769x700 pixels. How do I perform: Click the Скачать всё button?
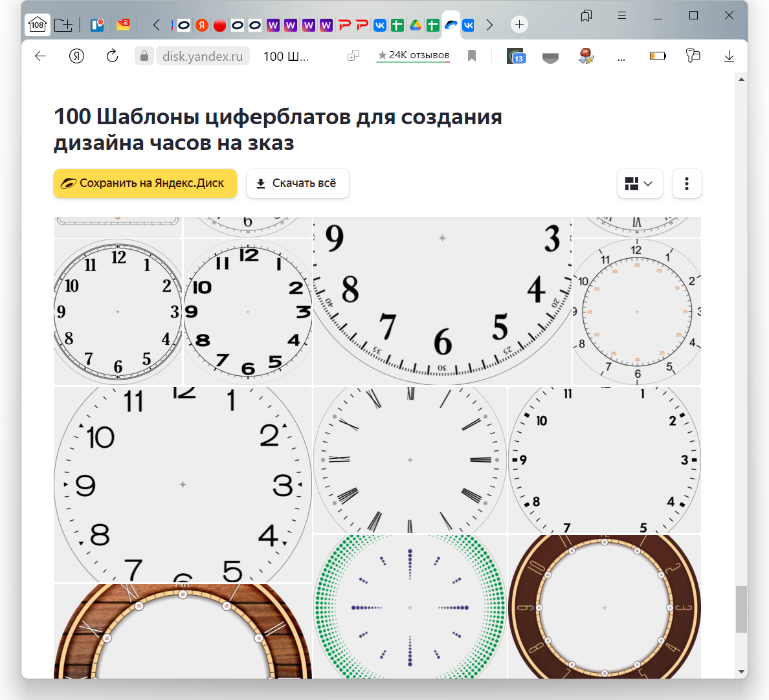click(x=297, y=184)
